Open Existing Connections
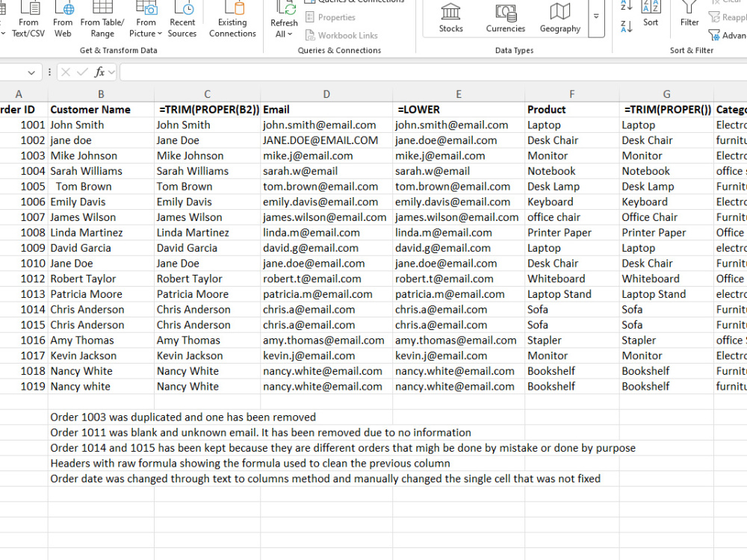 [x=232, y=19]
